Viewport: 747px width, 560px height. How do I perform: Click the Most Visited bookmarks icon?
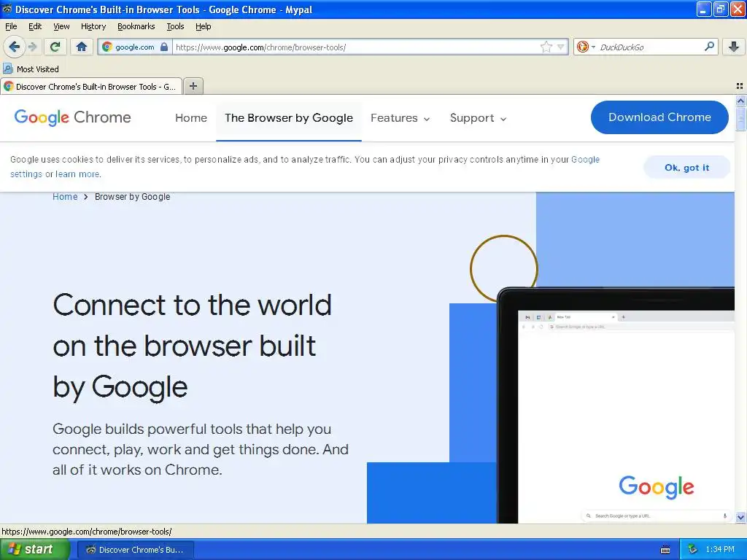coord(7,69)
